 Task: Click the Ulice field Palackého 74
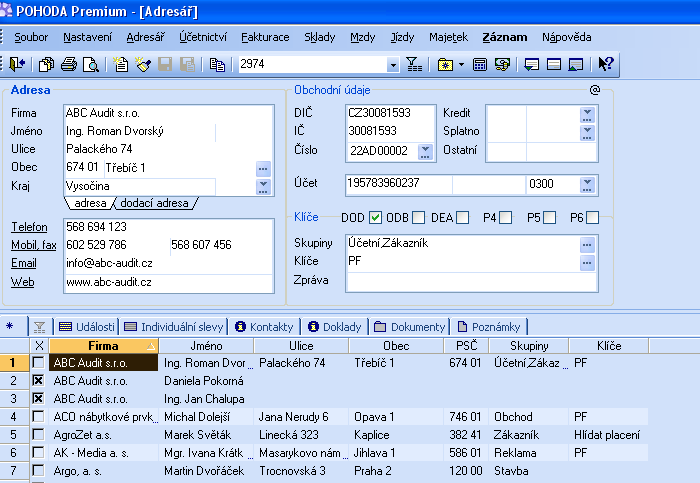(x=169, y=149)
